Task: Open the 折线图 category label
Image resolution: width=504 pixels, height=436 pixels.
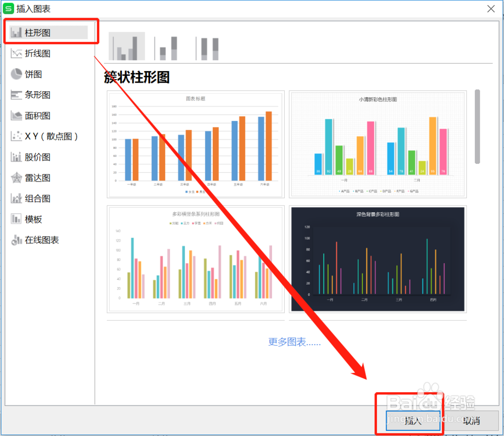Action: coord(38,53)
